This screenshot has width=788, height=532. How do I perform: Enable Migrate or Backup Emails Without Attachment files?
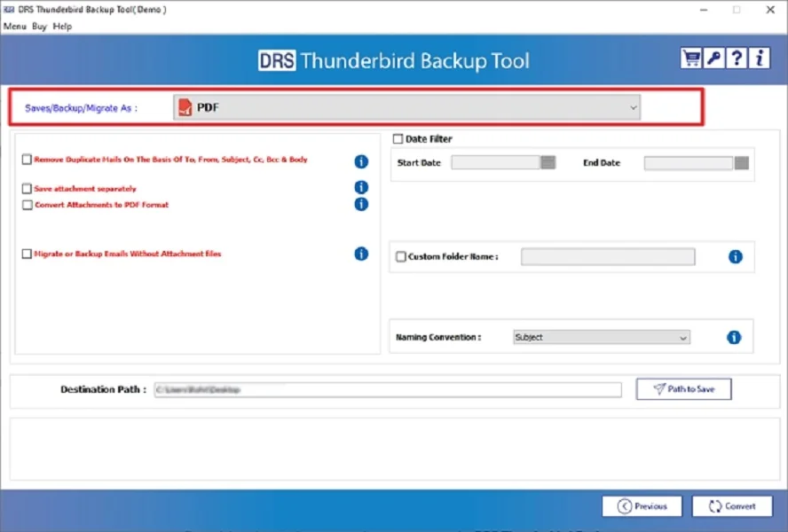(x=27, y=254)
